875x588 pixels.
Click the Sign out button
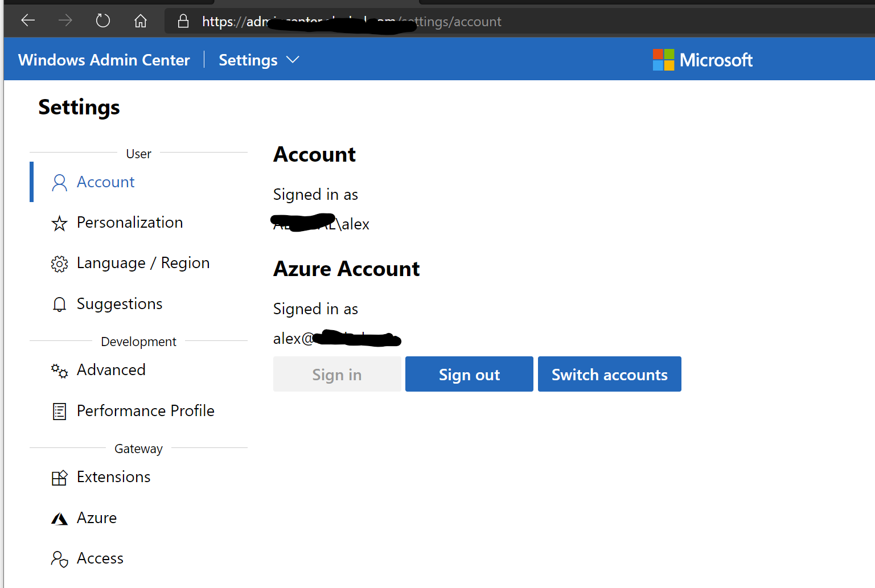(x=469, y=374)
